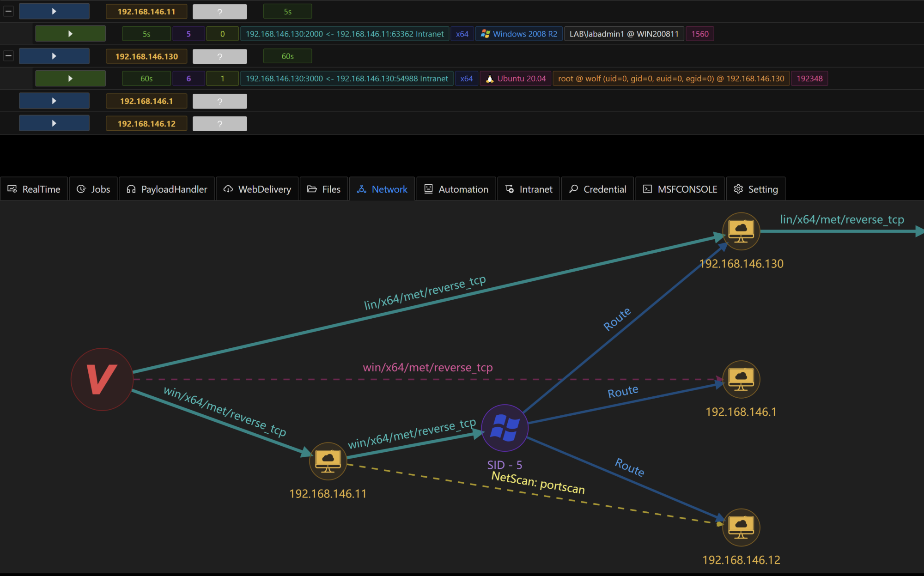
Task: Click host IP 192.168.146.12 label in list
Action: (146, 124)
